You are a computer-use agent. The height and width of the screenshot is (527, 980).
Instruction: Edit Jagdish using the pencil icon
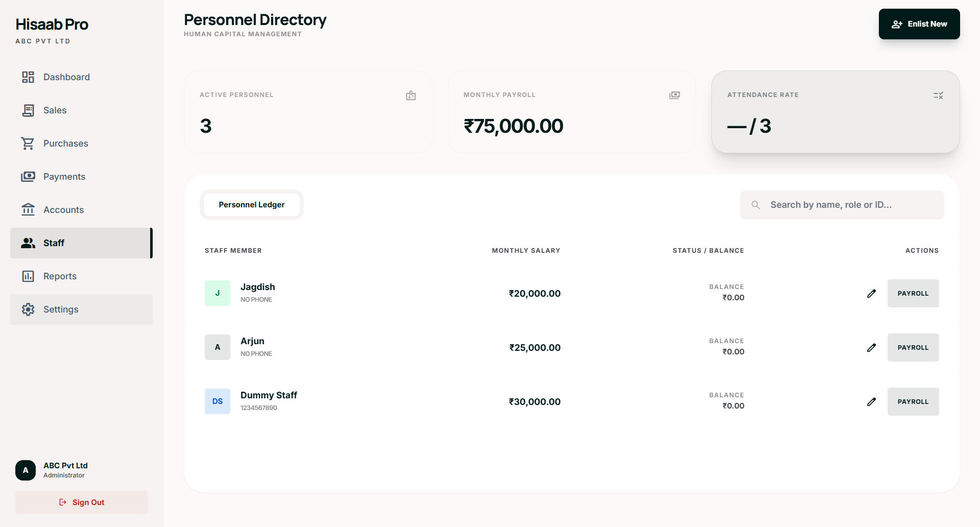pos(872,294)
